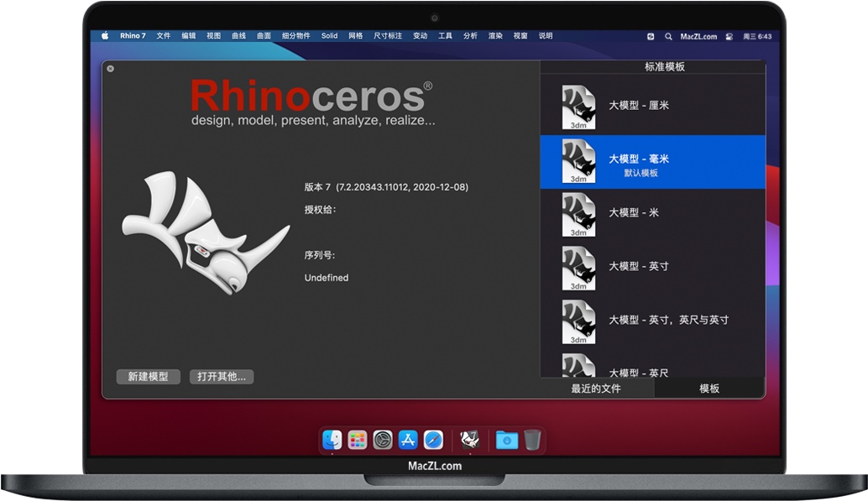The height and width of the screenshot is (501, 868).
Task: Open the 分析 menu
Action: 471,36
